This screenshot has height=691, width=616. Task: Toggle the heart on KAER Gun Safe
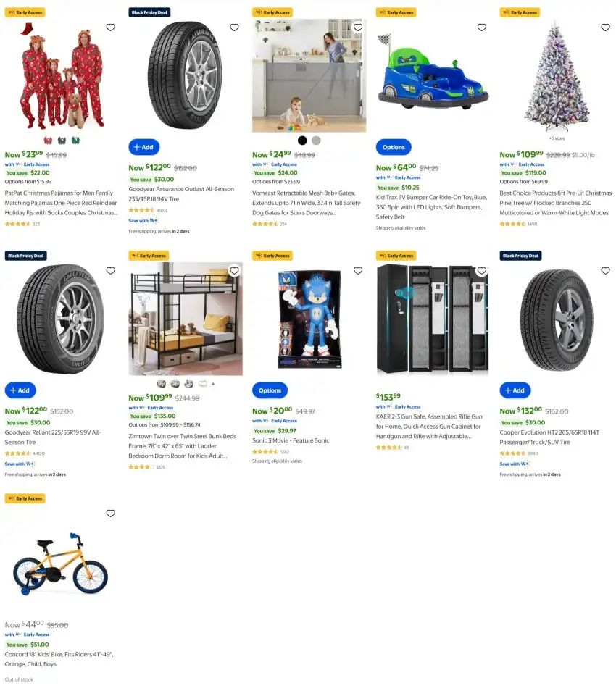pos(482,271)
